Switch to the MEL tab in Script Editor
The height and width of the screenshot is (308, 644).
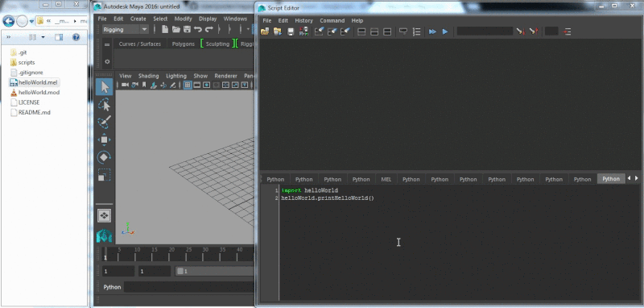point(386,179)
